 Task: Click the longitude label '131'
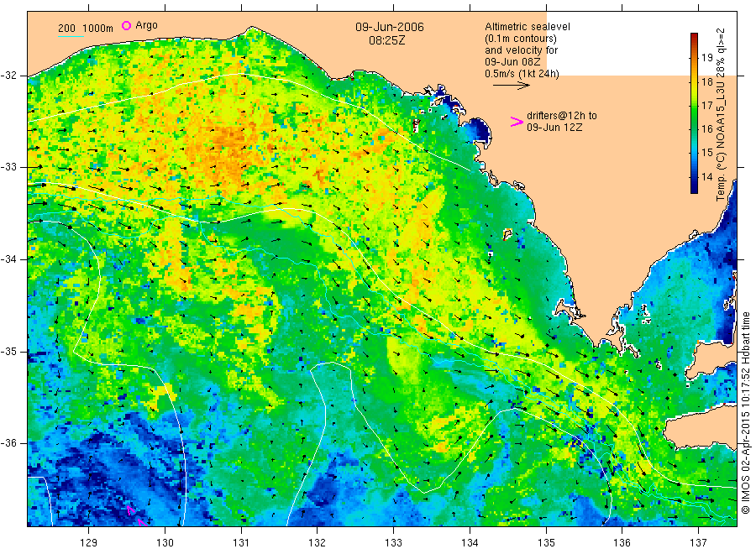(241, 543)
